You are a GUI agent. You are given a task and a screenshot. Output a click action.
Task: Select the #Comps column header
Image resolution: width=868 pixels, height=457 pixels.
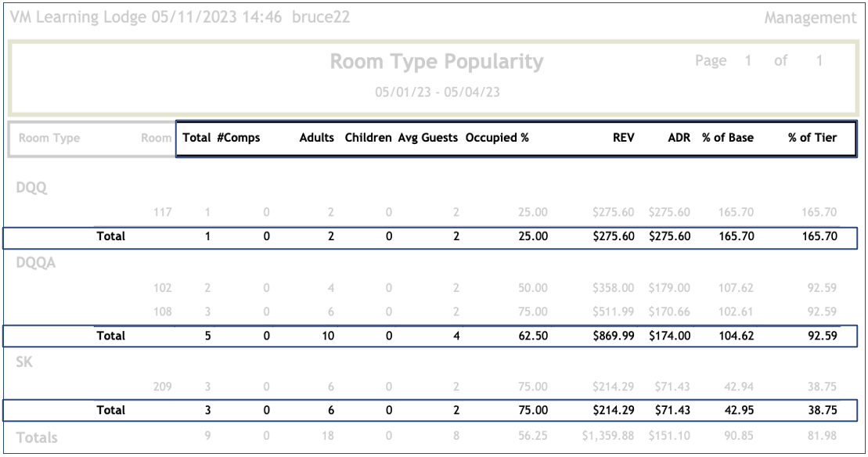pyautogui.click(x=239, y=138)
